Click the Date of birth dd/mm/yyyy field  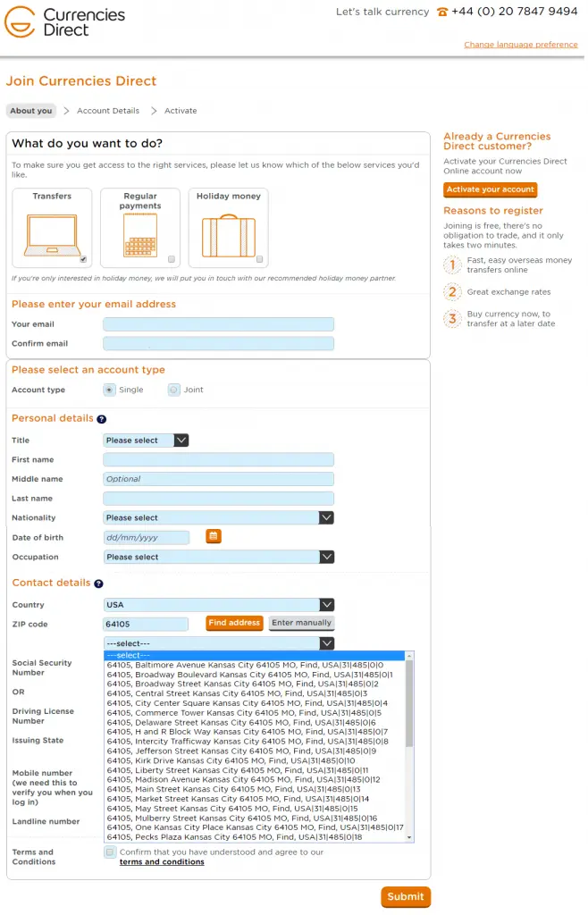pos(147,537)
